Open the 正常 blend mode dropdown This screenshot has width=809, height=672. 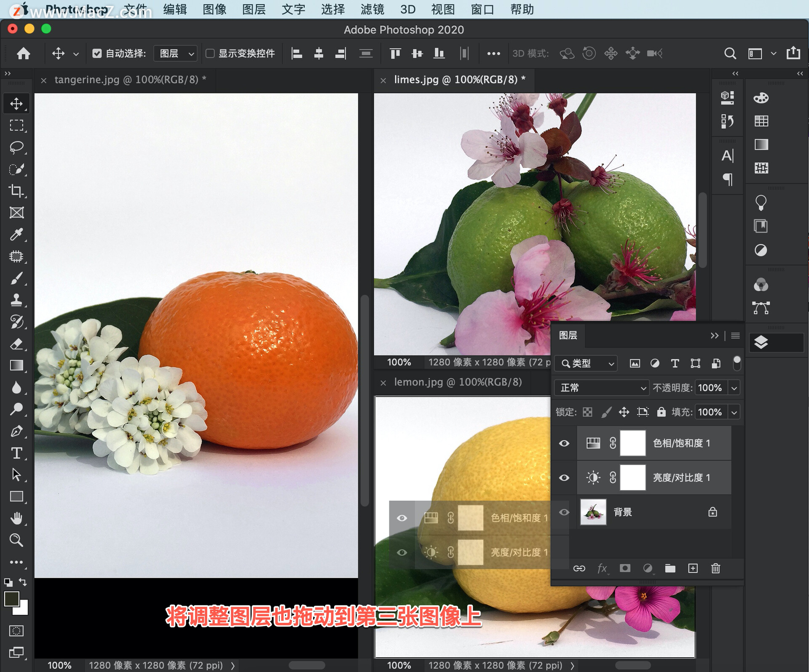pos(601,388)
